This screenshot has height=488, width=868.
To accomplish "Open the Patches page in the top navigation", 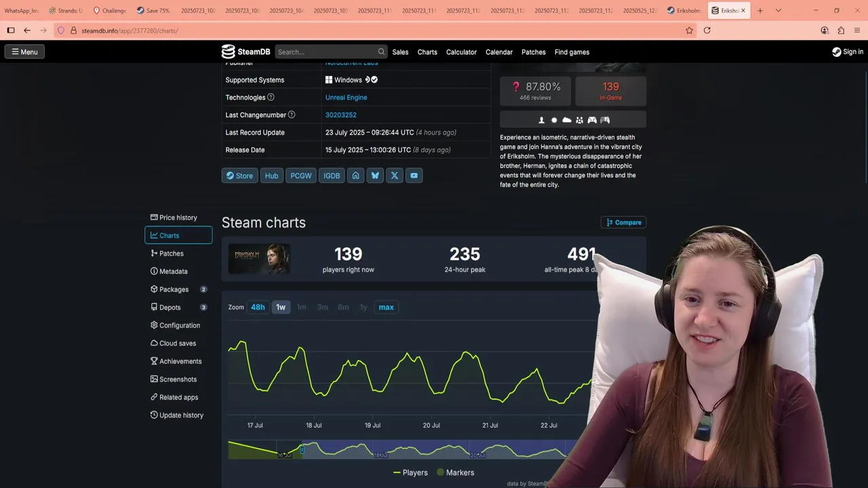I will click(534, 52).
